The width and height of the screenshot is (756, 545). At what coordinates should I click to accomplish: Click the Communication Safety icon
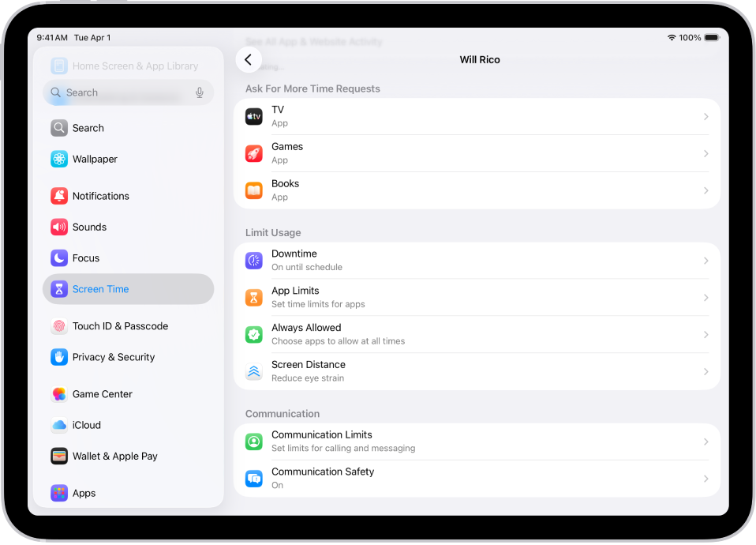253,479
